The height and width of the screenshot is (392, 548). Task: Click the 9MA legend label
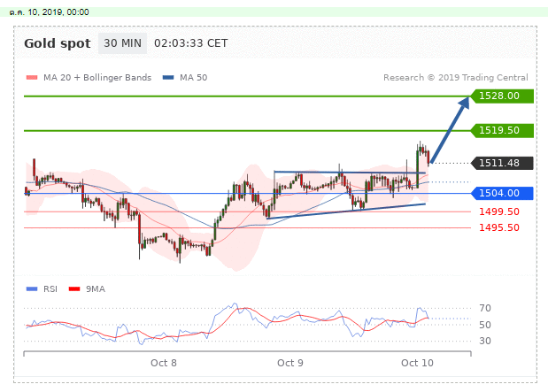click(x=96, y=289)
